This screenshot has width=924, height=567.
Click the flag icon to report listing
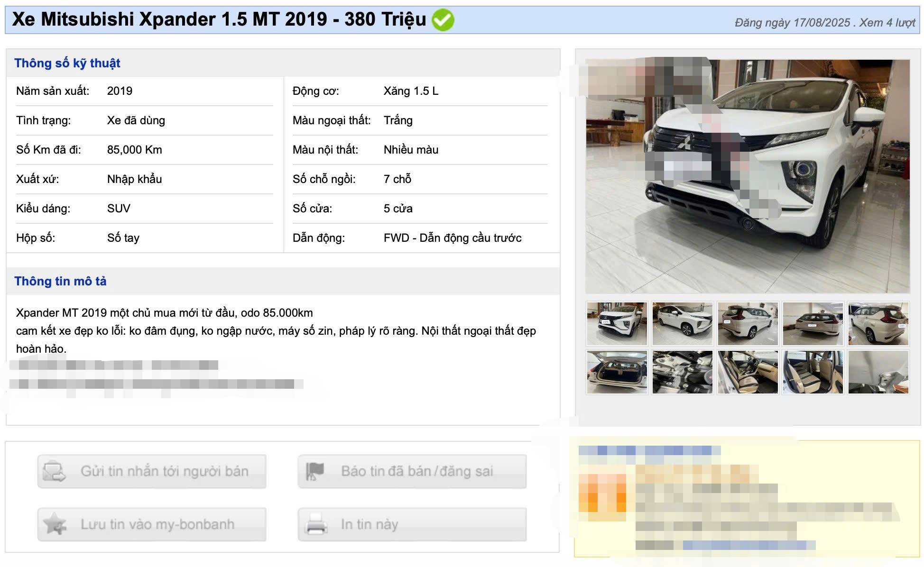(x=314, y=471)
